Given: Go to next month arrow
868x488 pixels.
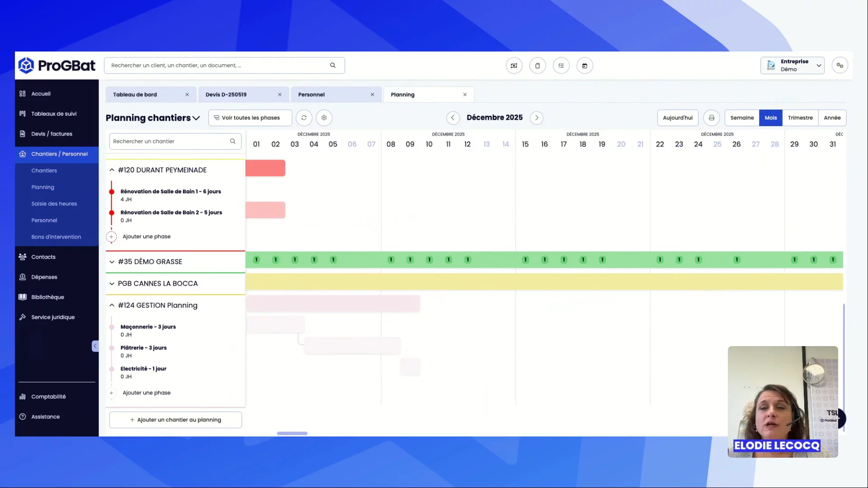Looking at the screenshot, I should pos(537,118).
